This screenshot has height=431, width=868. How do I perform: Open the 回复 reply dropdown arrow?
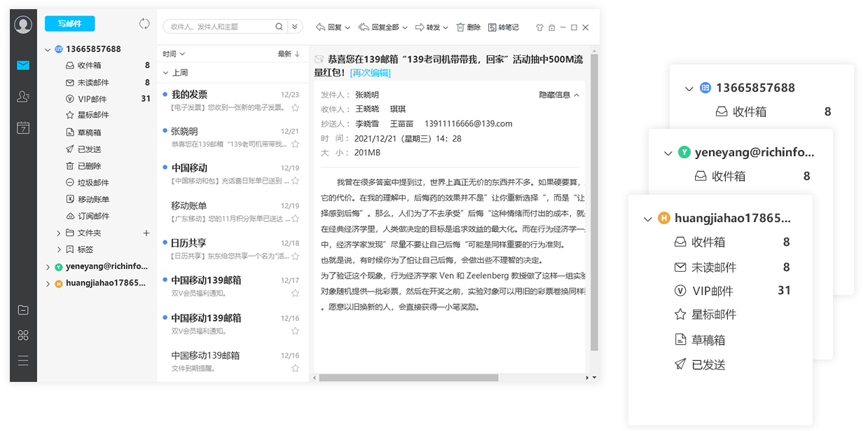point(347,27)
